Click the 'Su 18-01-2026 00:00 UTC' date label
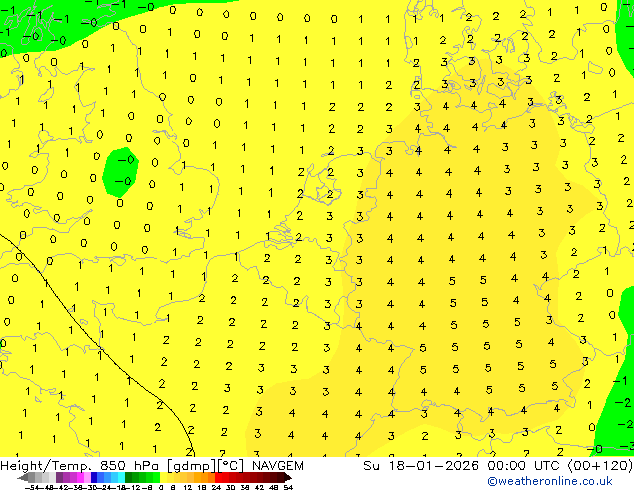 pos(463,466)
